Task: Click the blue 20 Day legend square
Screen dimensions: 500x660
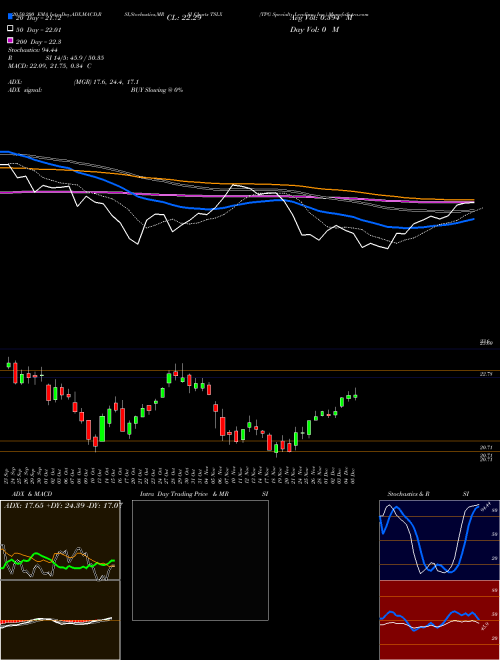Action: 11,17
